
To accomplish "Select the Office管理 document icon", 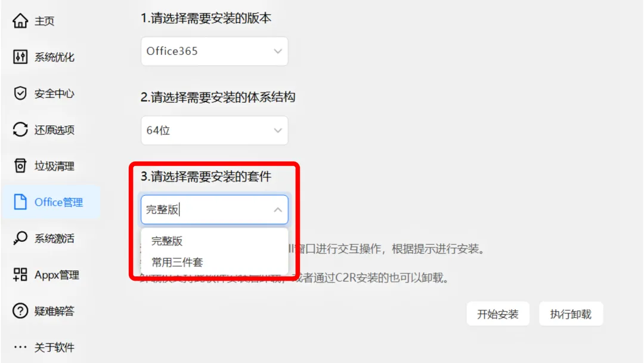I will point(20,202).
